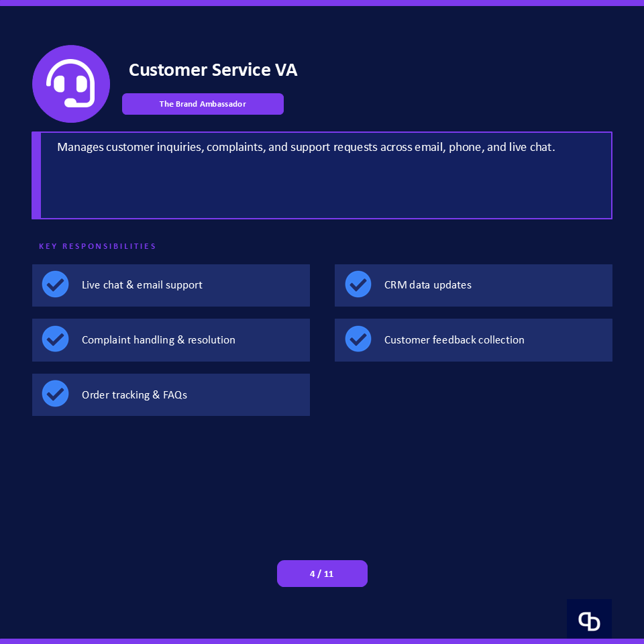
Task: Click checkmark next to Live chat & email support
Action: click(x=56, y=284)
